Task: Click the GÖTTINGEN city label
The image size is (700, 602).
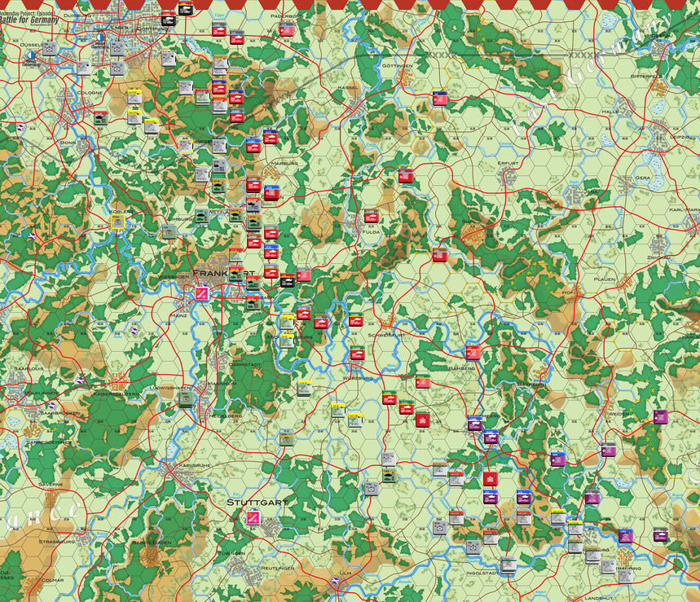Action: 398,66
